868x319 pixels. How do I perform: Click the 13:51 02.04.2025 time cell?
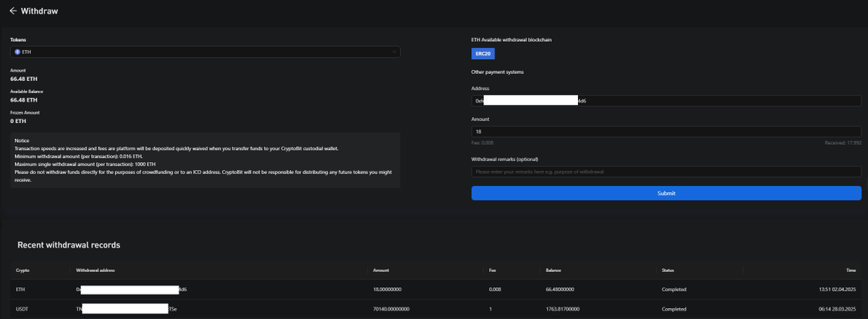tap(839, 289)
